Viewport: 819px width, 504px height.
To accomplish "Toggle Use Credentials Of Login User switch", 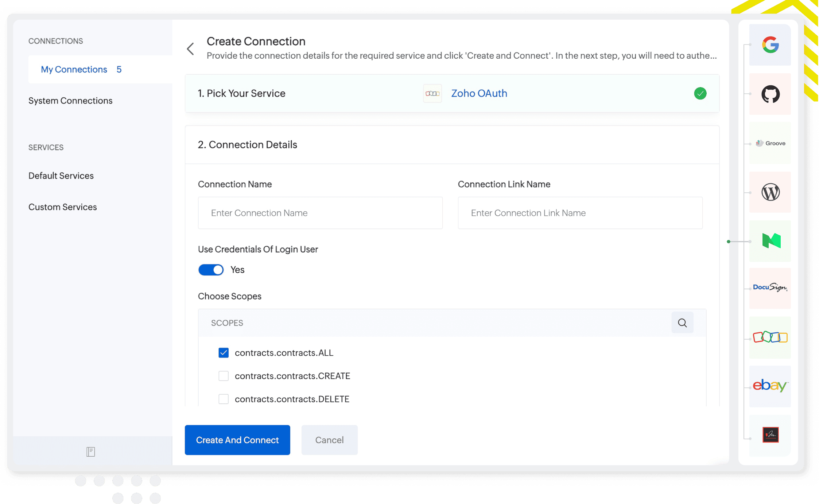I will tap(211, 270).
